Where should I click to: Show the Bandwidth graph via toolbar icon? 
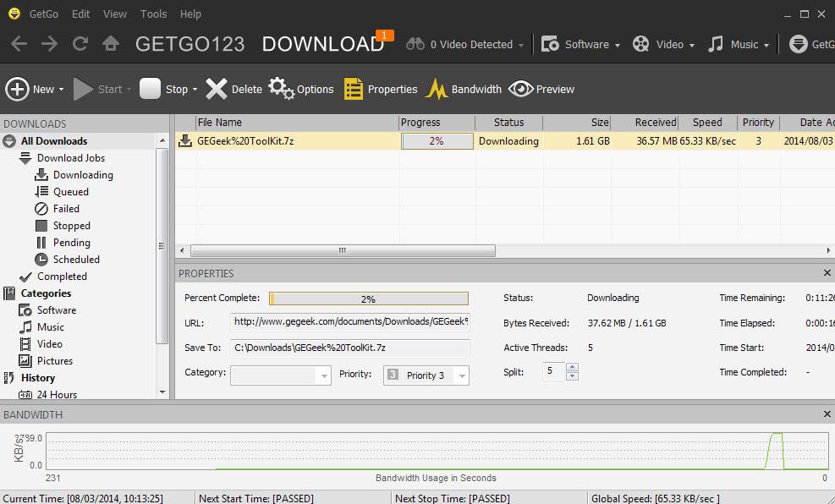(437, 89)
